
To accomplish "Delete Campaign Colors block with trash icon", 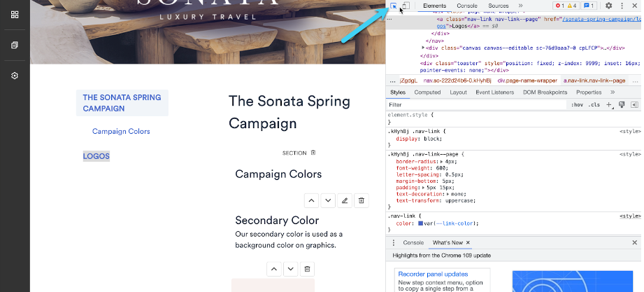I will coord(362,201).
